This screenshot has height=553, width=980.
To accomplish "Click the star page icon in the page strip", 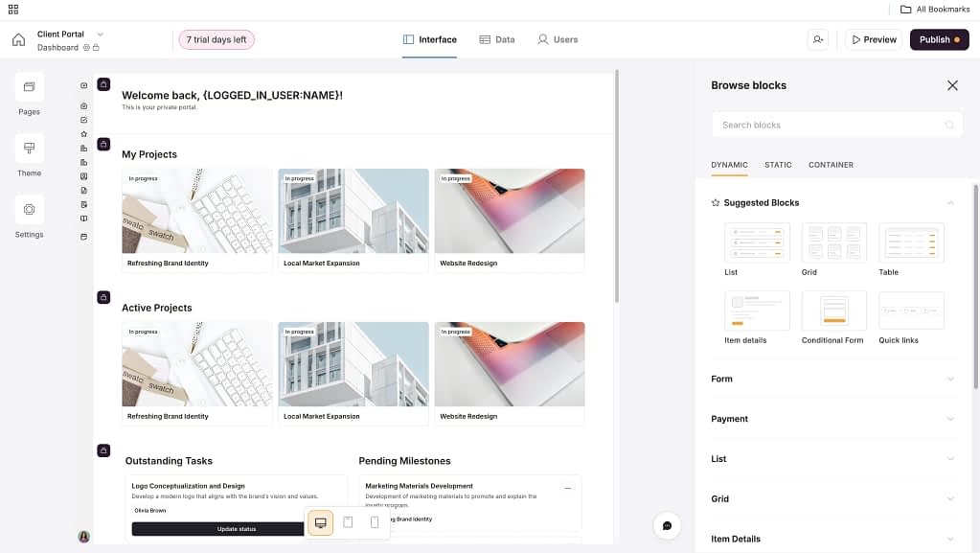I will [x=83, y=134].
